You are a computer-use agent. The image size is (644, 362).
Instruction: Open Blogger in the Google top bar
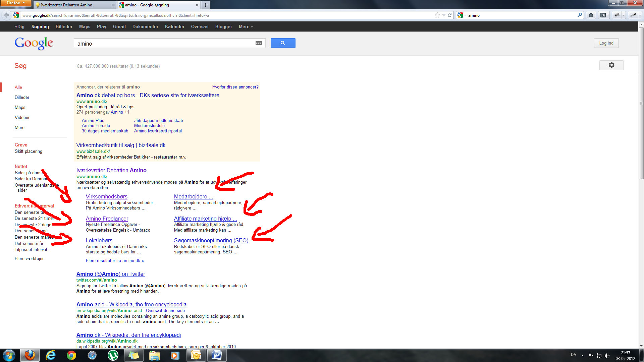[223, 26]
